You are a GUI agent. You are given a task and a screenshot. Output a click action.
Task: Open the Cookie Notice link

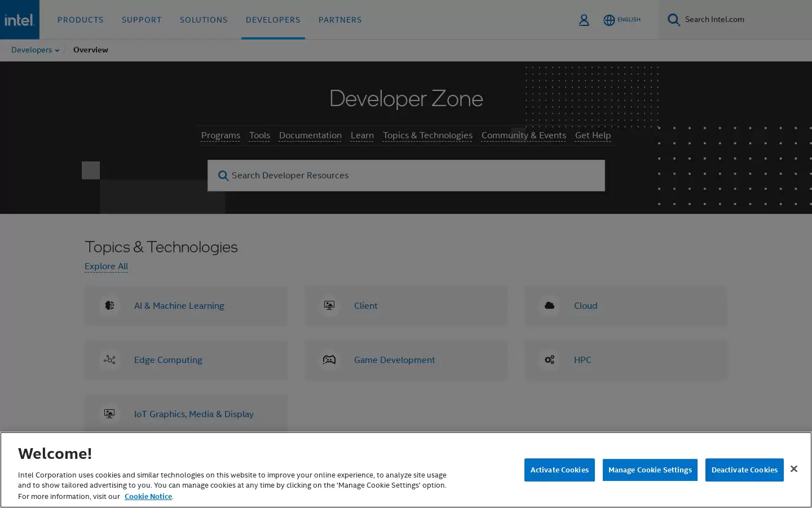click(148, 497)
